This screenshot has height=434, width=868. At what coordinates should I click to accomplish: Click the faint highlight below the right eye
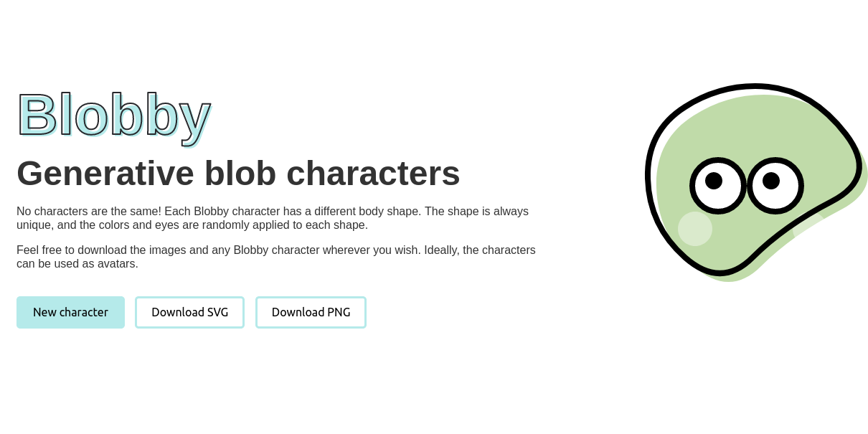tap(809, 222)
